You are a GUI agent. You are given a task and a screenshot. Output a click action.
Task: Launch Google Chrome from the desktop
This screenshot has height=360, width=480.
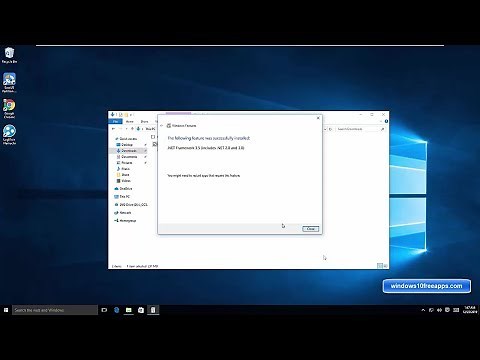tap(9, 109)
